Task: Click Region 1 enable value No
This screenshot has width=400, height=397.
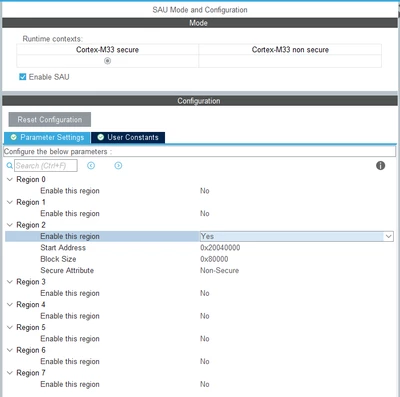Action: [205, 213]
